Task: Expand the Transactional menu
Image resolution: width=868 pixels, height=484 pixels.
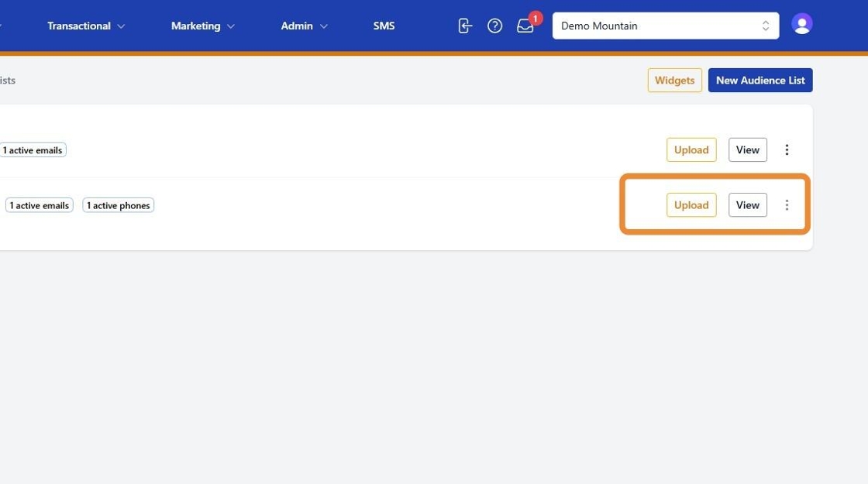Action: click(x=86, y=26)
